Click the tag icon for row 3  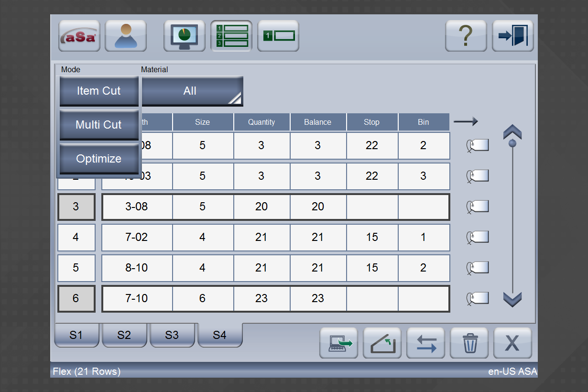click(x=478, y=207)
